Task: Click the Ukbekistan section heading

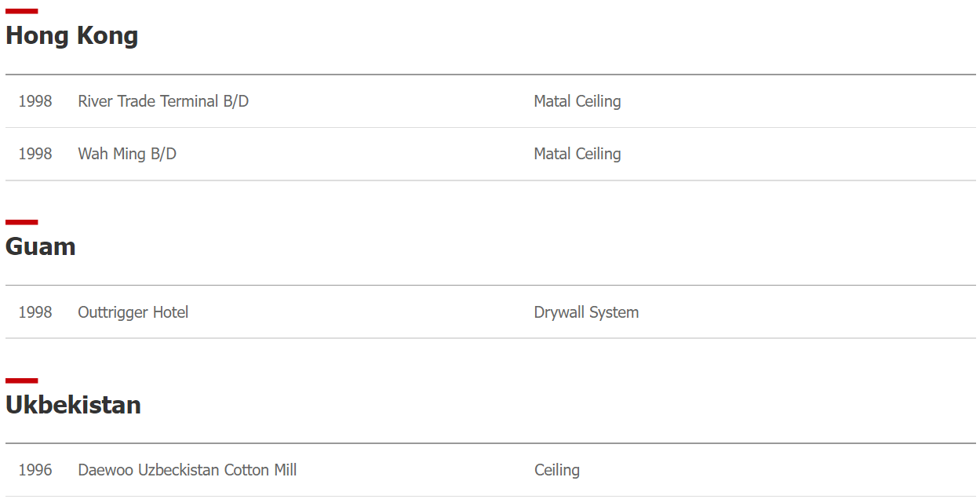Action: click(x=73, y=405)
